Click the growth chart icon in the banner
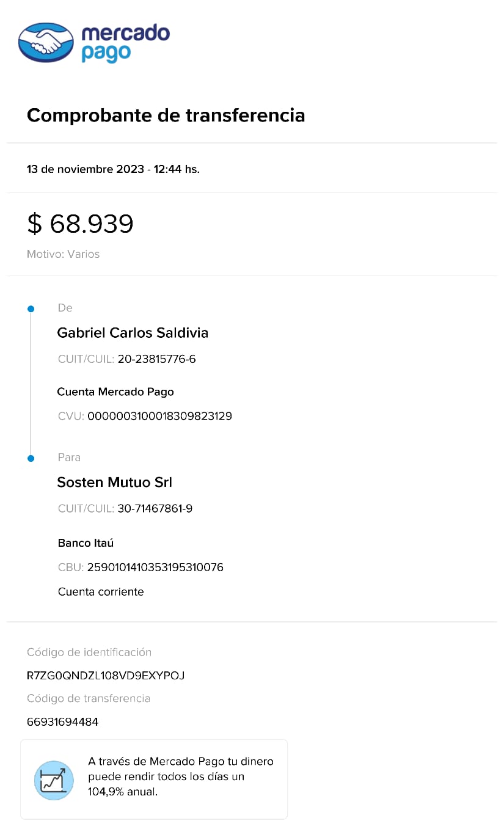 coord(54,780)
